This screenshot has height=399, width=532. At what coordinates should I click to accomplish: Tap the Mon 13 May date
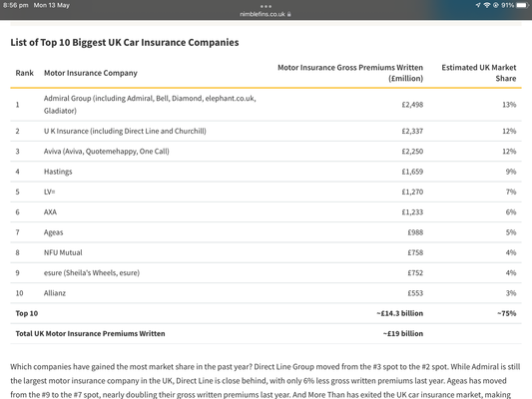coord(52,5)
